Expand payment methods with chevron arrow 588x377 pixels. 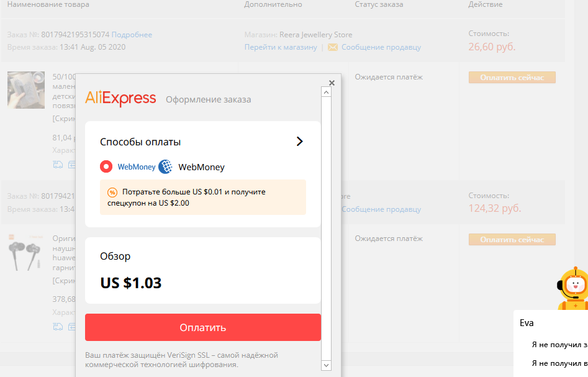pos(299,142)
